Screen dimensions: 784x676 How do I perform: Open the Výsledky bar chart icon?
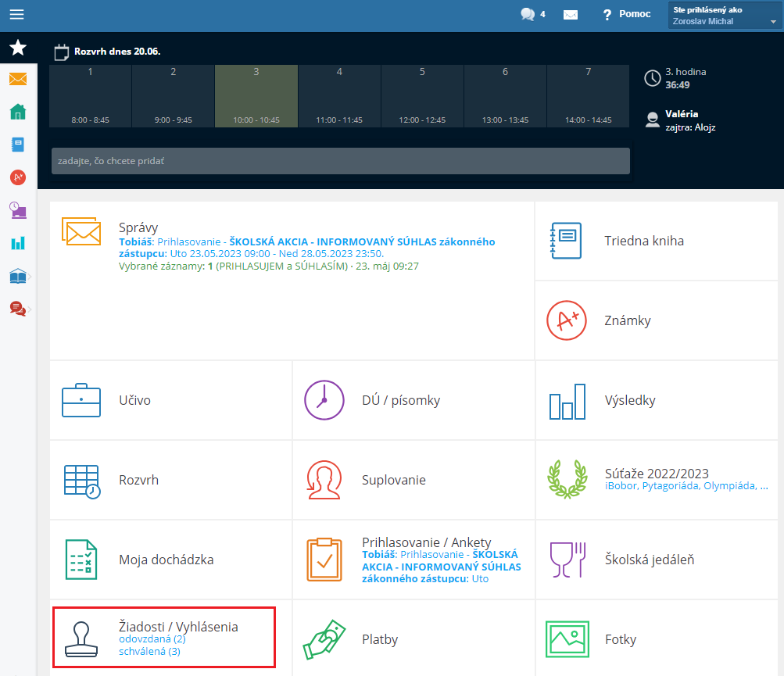(567, 402)
